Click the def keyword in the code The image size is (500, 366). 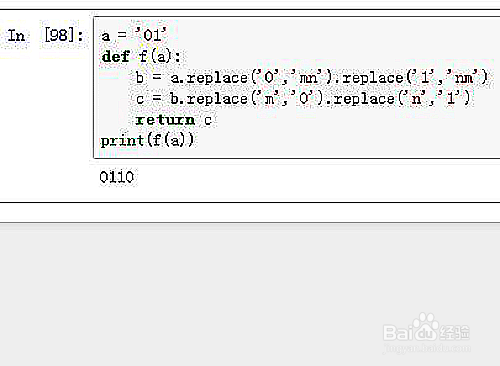115,56
